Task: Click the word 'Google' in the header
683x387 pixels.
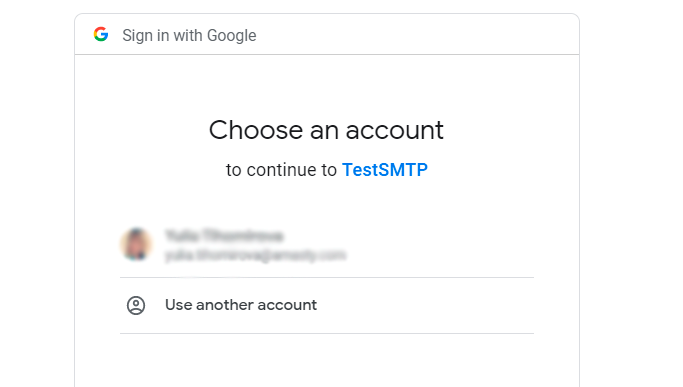Action: 231,35
